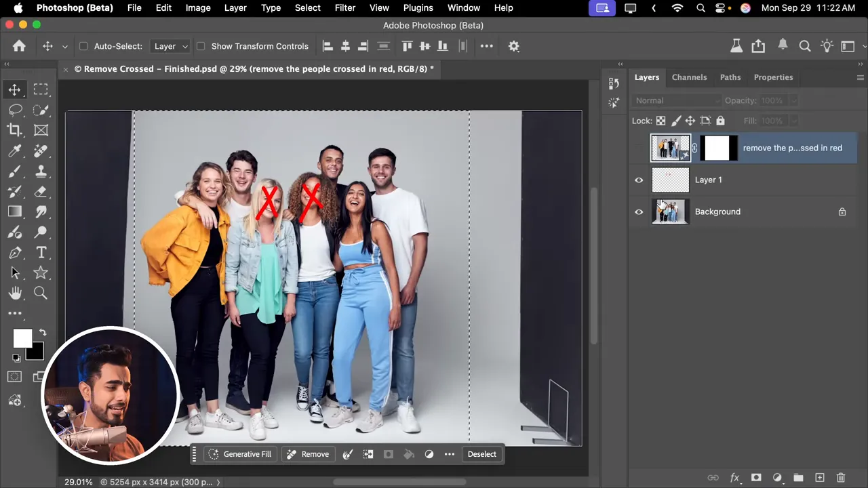Viewport: 868px width, 488px height.
Task: Select the Clone Stamp tool
Action: tap(41, 171)
